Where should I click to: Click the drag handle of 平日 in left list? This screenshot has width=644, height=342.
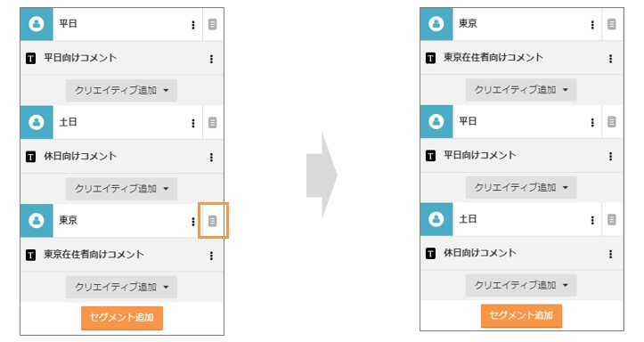pos(212,24)
